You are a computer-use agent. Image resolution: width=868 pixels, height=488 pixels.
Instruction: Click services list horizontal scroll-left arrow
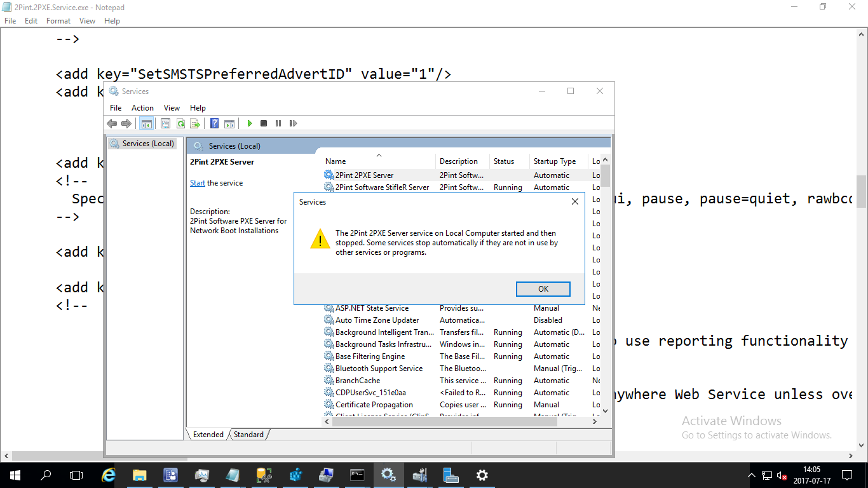click(x=328, y=421)
